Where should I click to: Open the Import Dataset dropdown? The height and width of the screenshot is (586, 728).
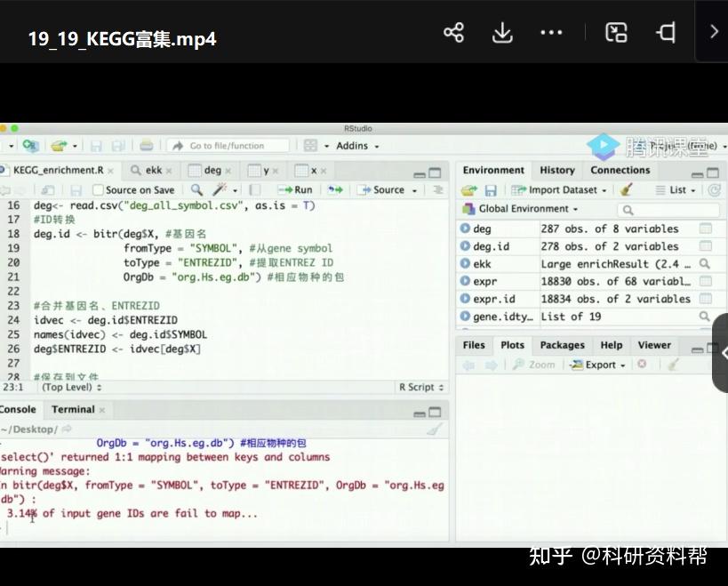coord(557,189)
